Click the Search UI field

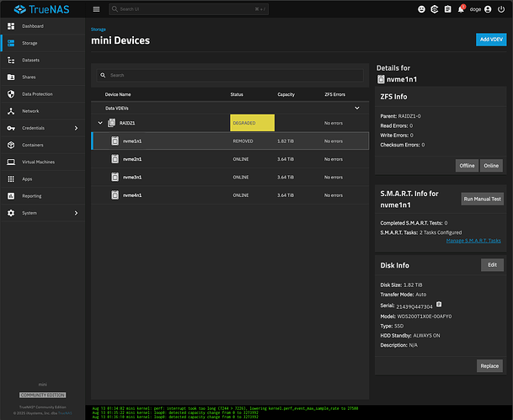[189, 9]
